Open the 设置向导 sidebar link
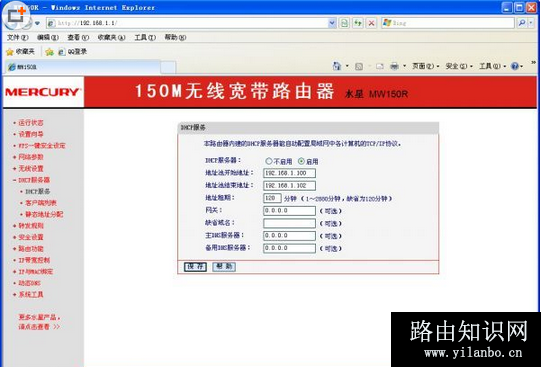The image size is (541, 367). point(31,134)
